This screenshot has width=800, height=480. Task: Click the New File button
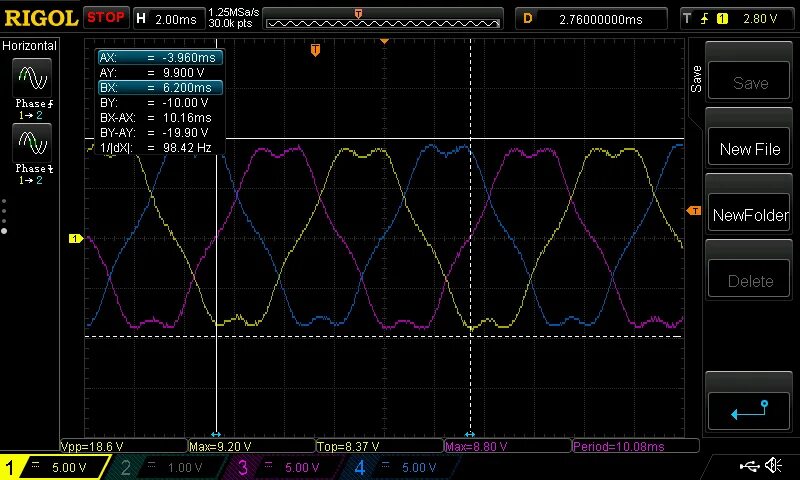point(748,149)
